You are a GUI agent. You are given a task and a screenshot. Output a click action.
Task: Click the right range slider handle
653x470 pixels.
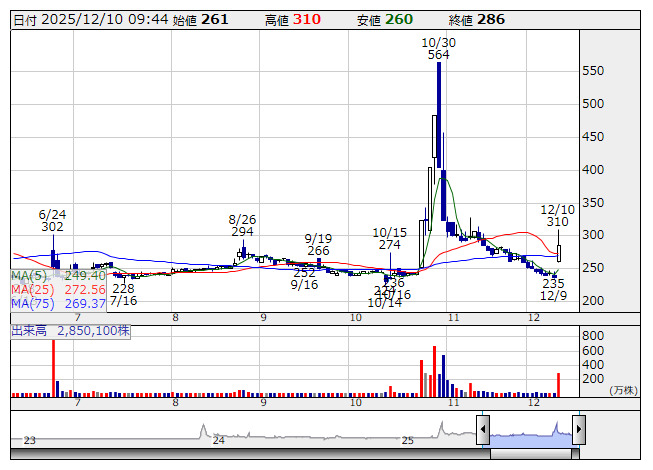tap(579, 431)
